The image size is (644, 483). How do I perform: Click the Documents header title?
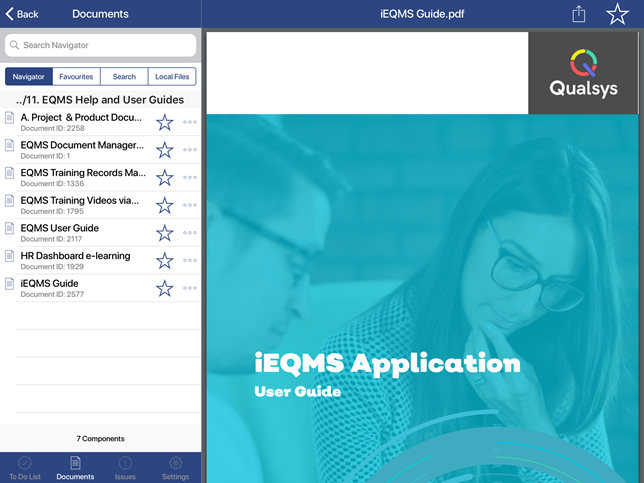point(100,14)
